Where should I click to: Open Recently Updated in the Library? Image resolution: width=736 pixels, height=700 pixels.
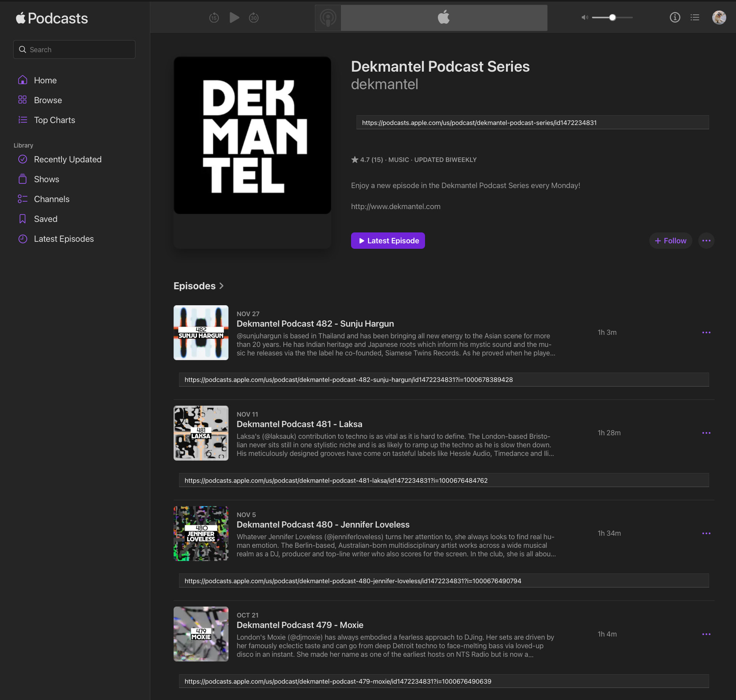[68, 159]
